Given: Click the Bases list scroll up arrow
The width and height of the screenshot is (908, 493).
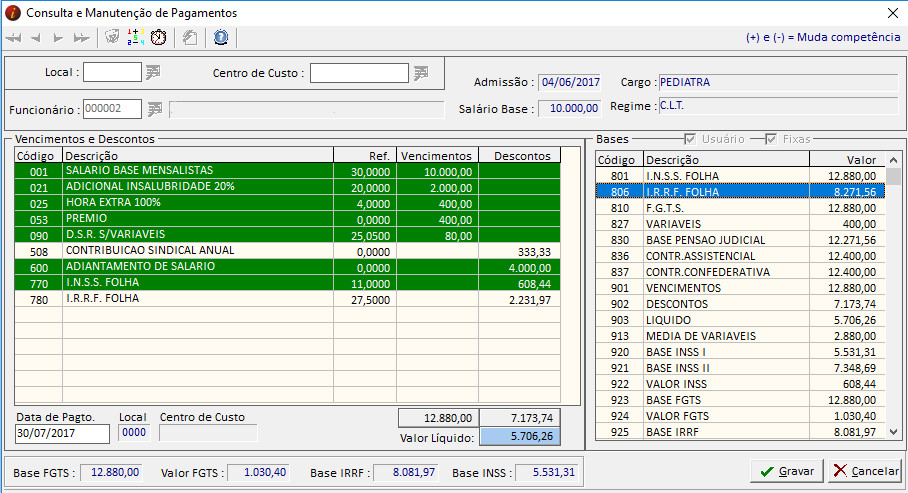Looking at the screenshot, I should [894, 160].
